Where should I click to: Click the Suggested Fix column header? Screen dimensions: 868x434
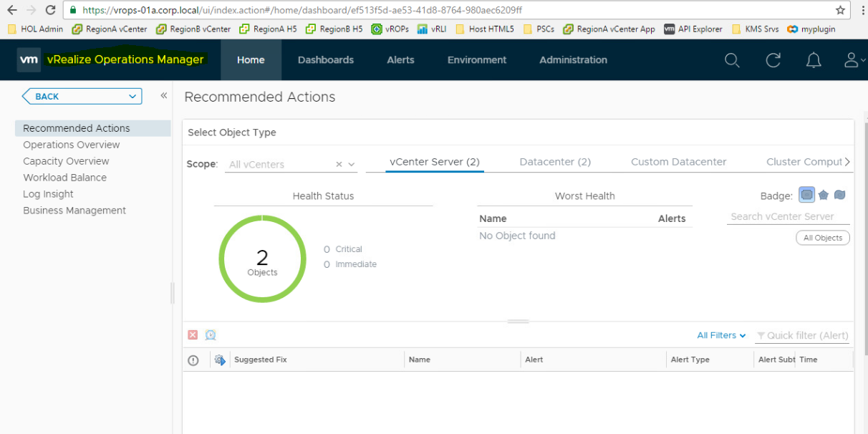(261, 360)
